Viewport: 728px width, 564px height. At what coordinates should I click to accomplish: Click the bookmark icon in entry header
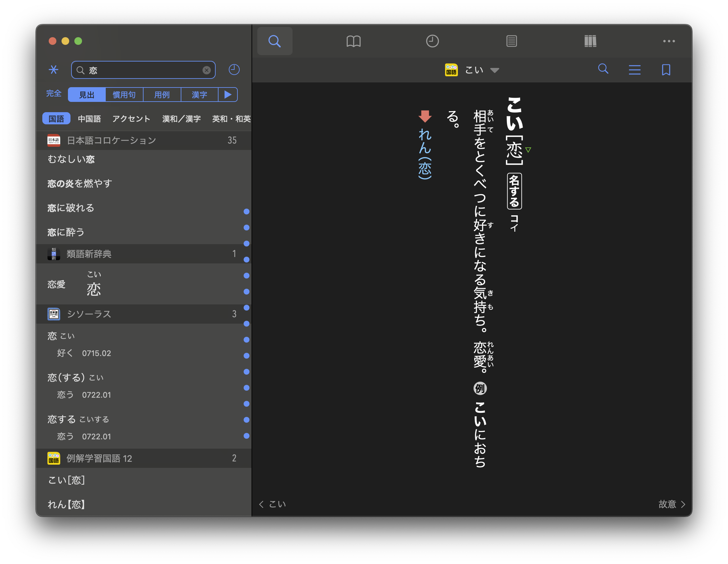click(666, 70)
